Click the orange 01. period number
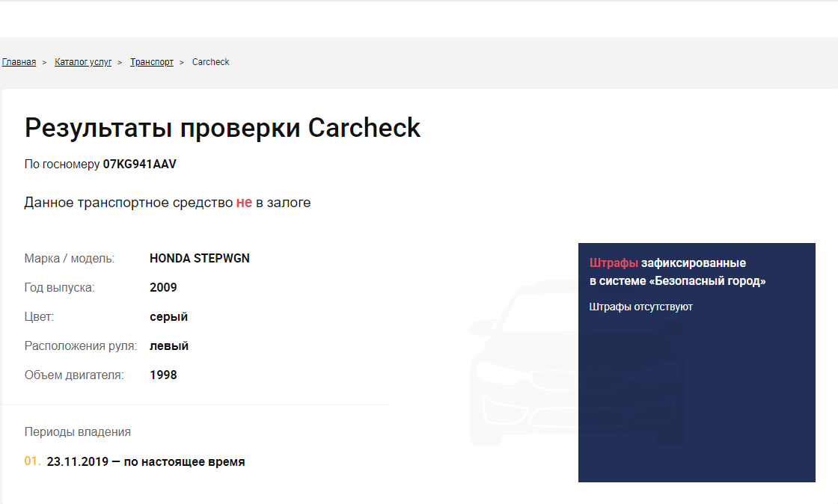The height and width of the screenshot is (504, 838). [33, 461]
